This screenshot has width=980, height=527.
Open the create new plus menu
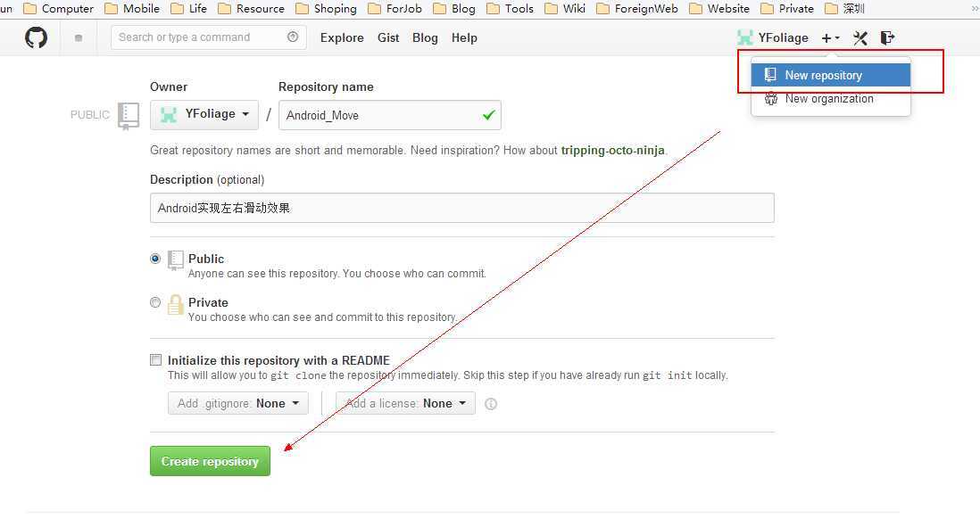pos(830,38)
